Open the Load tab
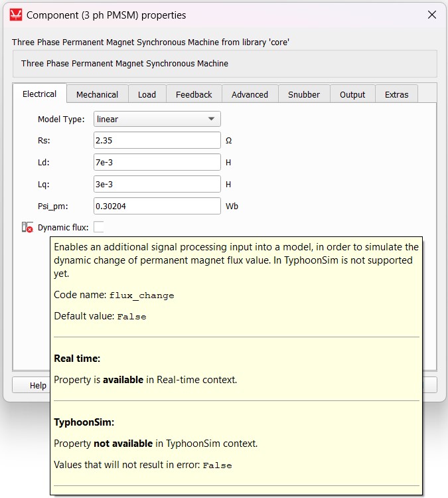The width and height of the screenshot is (448, 498). [147, 94]
